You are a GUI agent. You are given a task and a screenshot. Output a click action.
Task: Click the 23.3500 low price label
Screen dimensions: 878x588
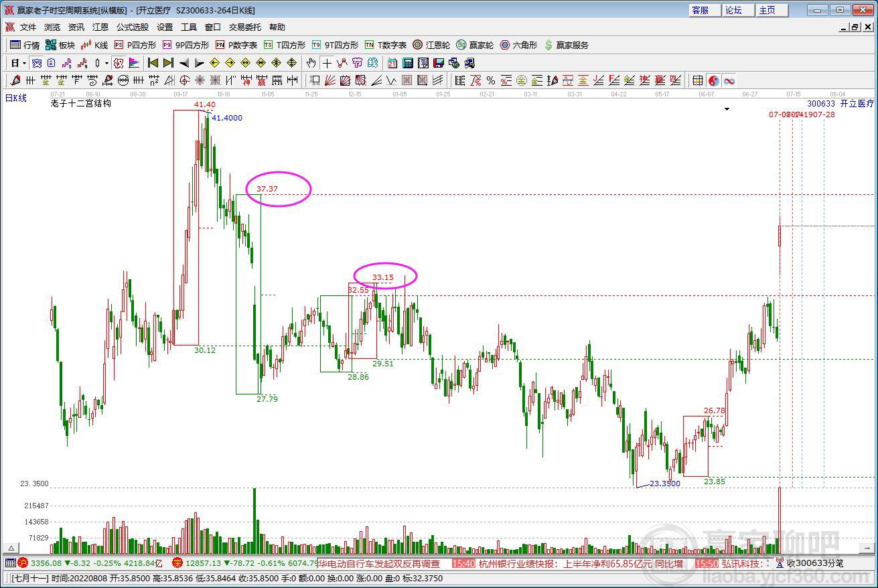(x=665, y=484)
